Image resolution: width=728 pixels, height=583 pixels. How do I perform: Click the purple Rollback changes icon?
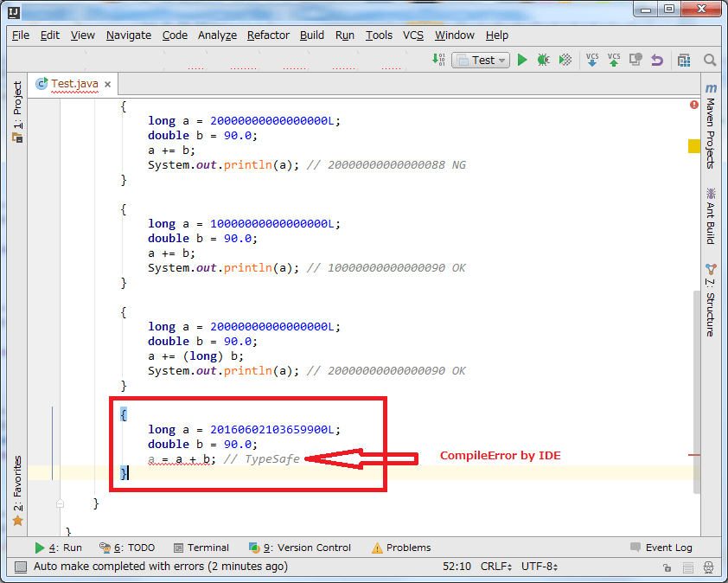(657, 60)
